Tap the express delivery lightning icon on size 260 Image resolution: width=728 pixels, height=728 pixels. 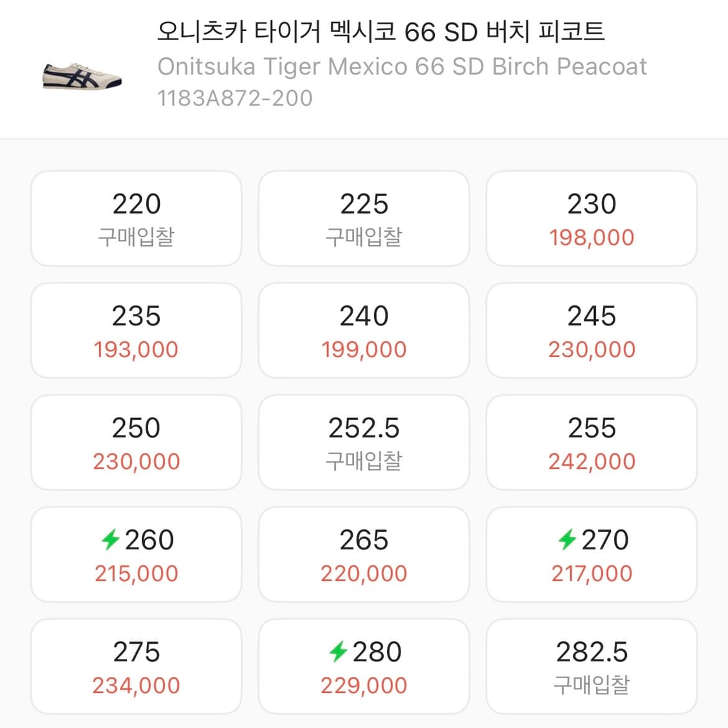(x=111, y=539)
